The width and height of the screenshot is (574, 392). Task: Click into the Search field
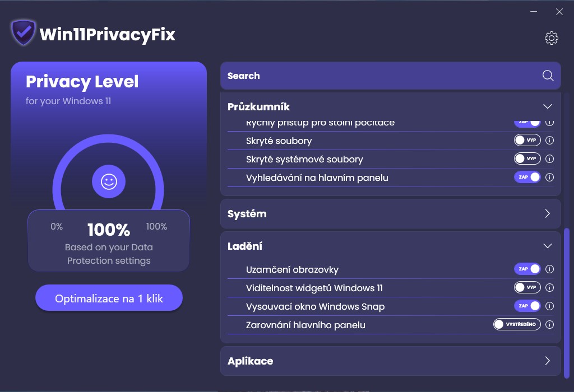click(381, 76)
